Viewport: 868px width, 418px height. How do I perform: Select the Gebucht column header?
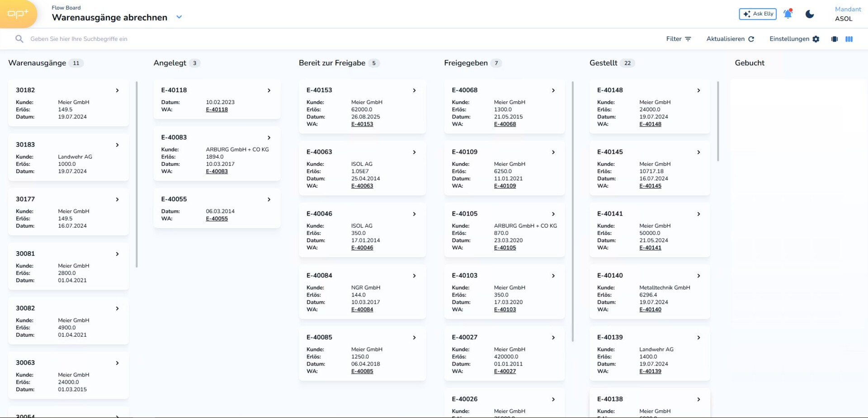[x=749, y=63]
